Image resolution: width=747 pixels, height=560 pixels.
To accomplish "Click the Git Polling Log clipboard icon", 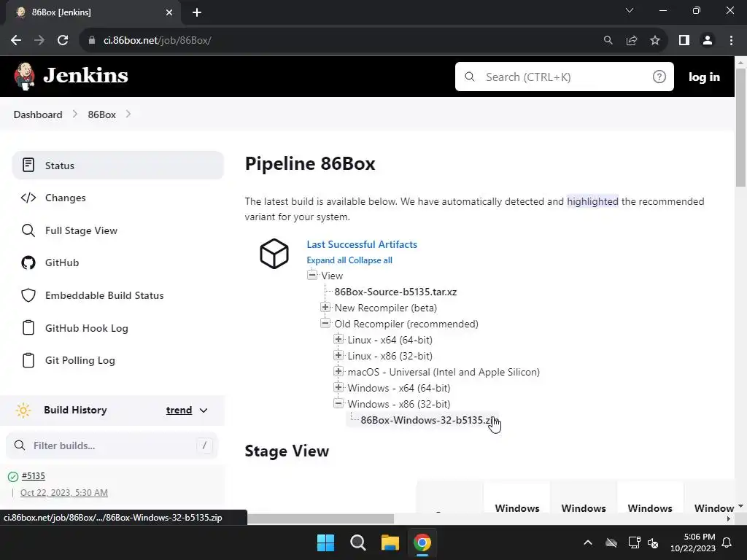I will pyautogui.click(x=28, y=360).
